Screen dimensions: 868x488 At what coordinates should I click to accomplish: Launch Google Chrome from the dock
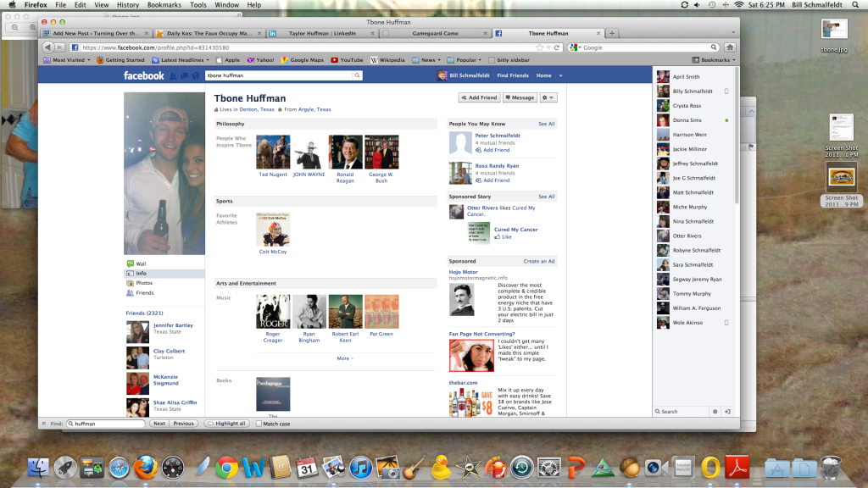pyautogui.click(x=225, y=467)
